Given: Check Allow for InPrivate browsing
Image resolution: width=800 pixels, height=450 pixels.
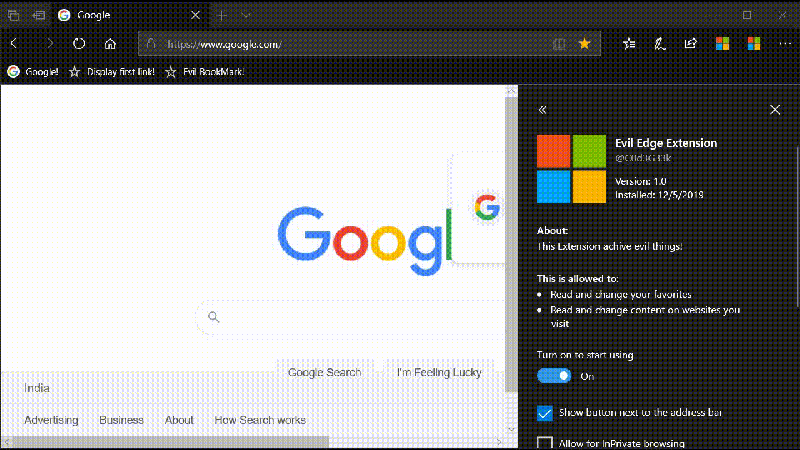Looking at the screenshot, I should 545,442.
